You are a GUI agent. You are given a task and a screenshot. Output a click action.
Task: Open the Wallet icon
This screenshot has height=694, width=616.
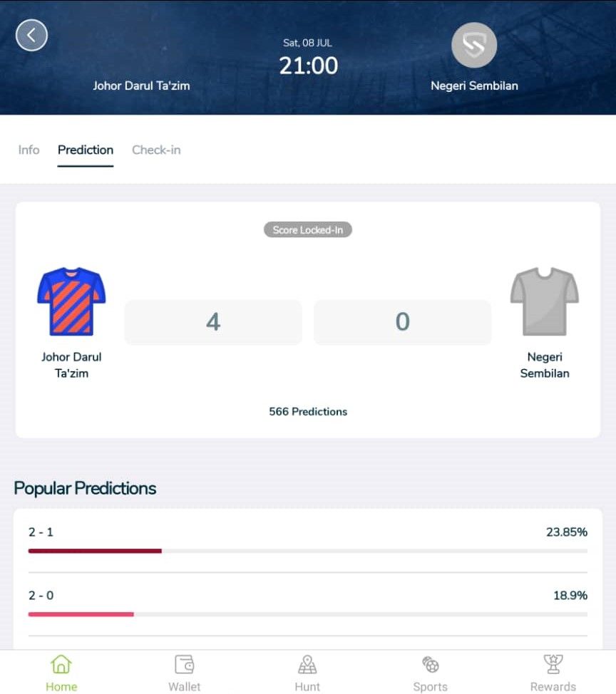pos(184,664)
